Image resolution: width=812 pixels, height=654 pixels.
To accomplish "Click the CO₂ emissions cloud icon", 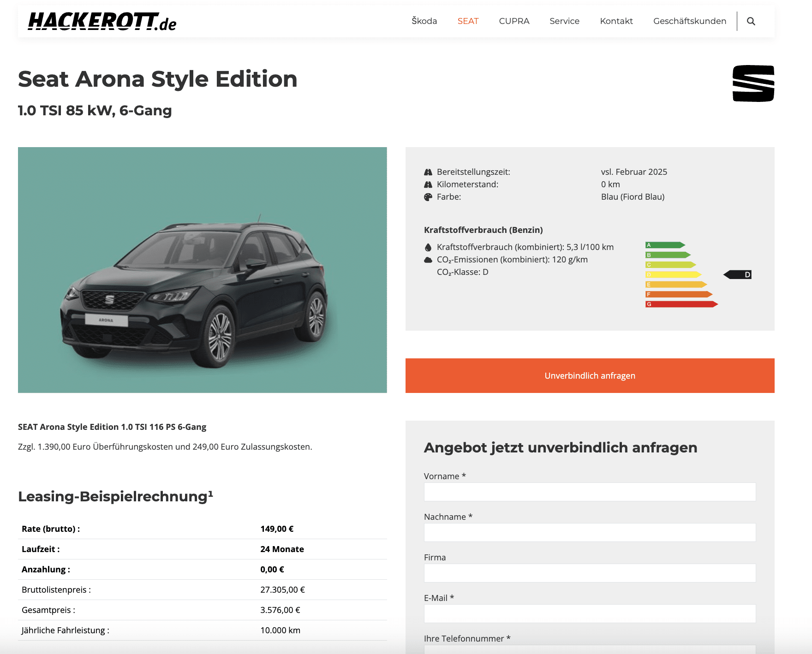I will coord(428,260).
